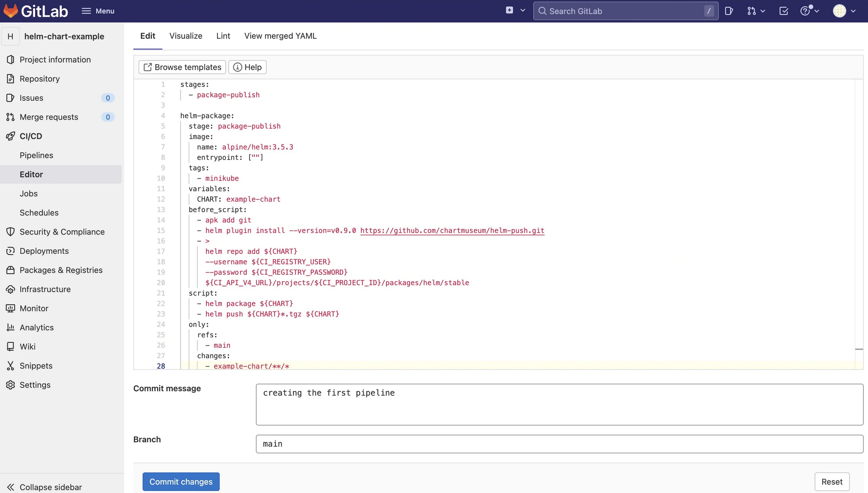This screenshot has width=868, height=493.
Task: Click the Security & Compliance shield icon
Action: click(x=10, y=232)
